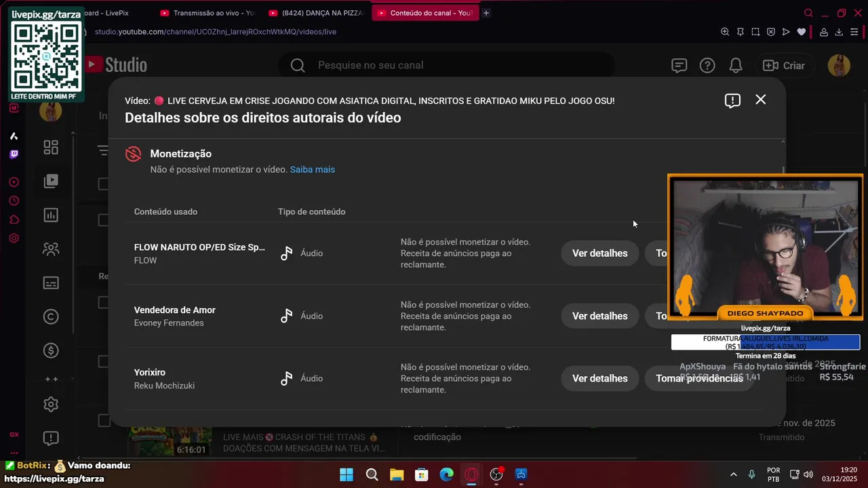Open Send feedback icon in Studio sidebar

(51, 439)
